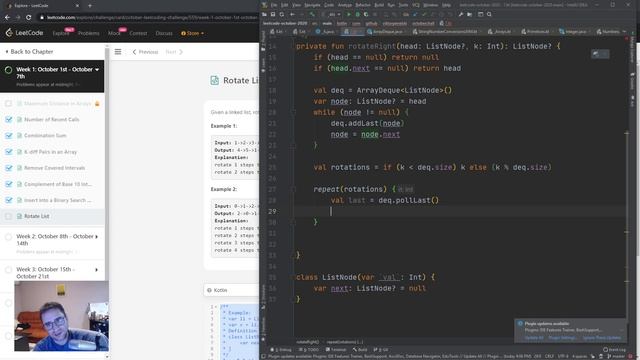Toggle locked Maximum Distance in Arrays checkbox
Viewport: 640px width, 360px height.
(9, 104)
